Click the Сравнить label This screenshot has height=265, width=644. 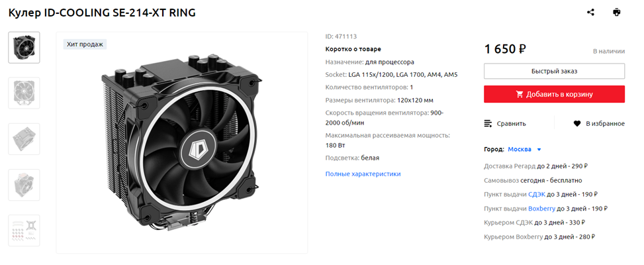[511, 124]
